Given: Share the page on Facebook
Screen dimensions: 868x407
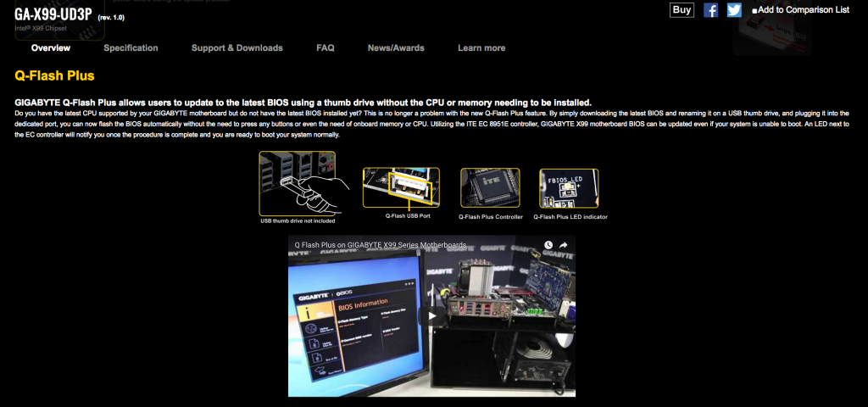Looking at the screenshot, I should tap(711, 10).
